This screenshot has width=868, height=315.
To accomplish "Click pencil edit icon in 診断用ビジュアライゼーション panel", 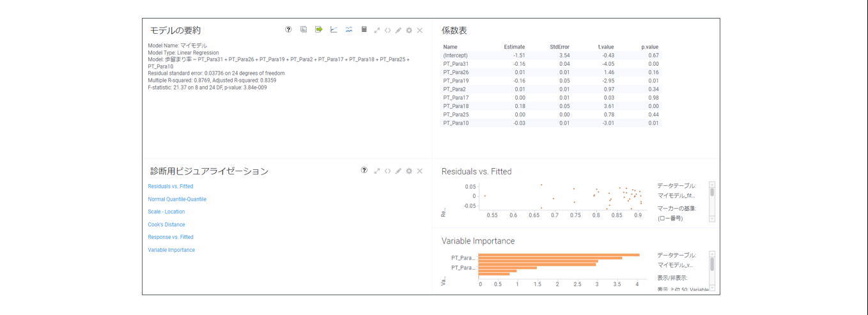I will [398, 171].
